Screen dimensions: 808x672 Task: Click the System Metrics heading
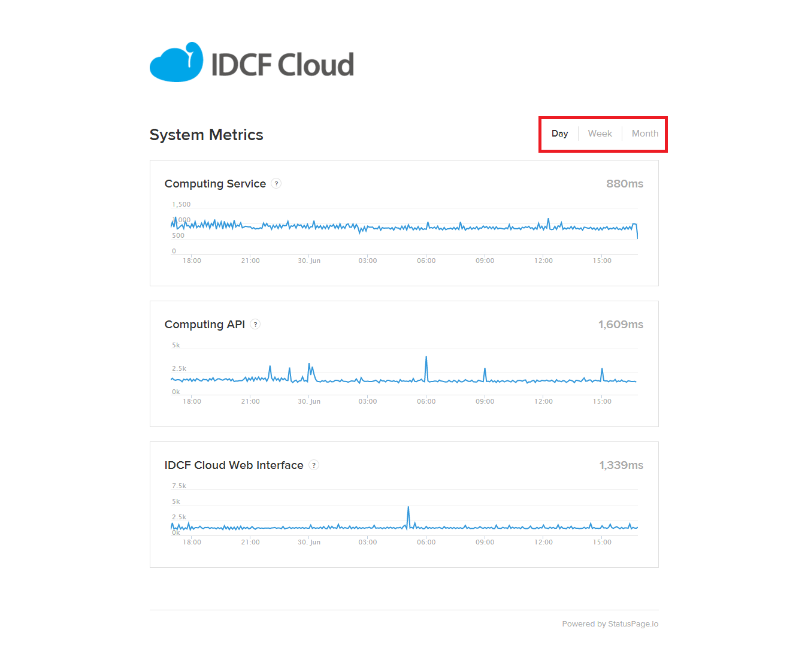206,135
